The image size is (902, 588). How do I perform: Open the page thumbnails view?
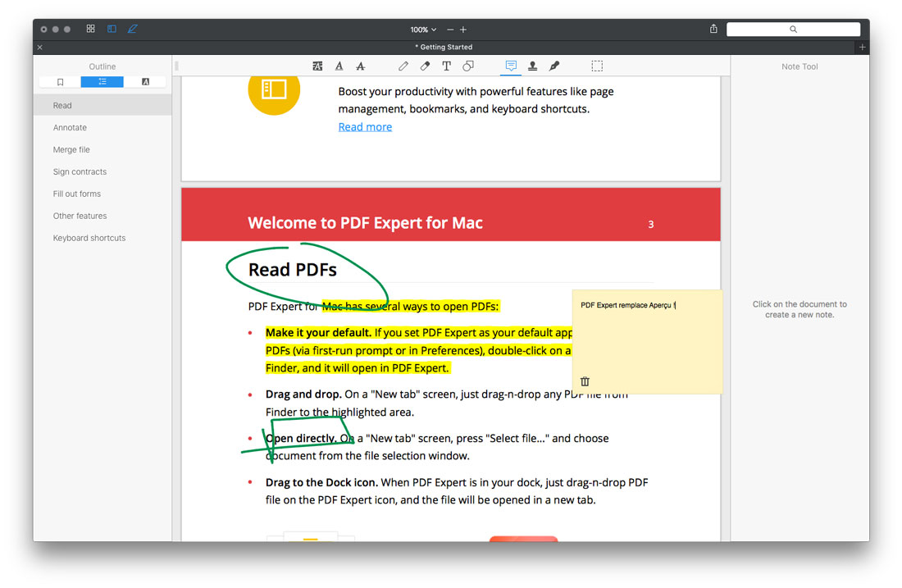pos(90,28)
